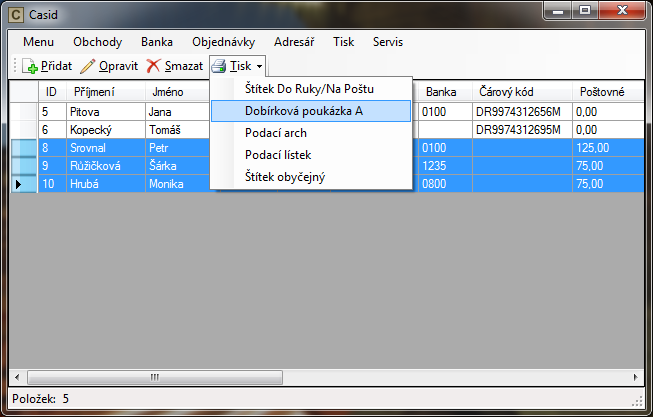Open the Menu menu
The width and height of the screenshot is (653, 417).
[38, 42]
